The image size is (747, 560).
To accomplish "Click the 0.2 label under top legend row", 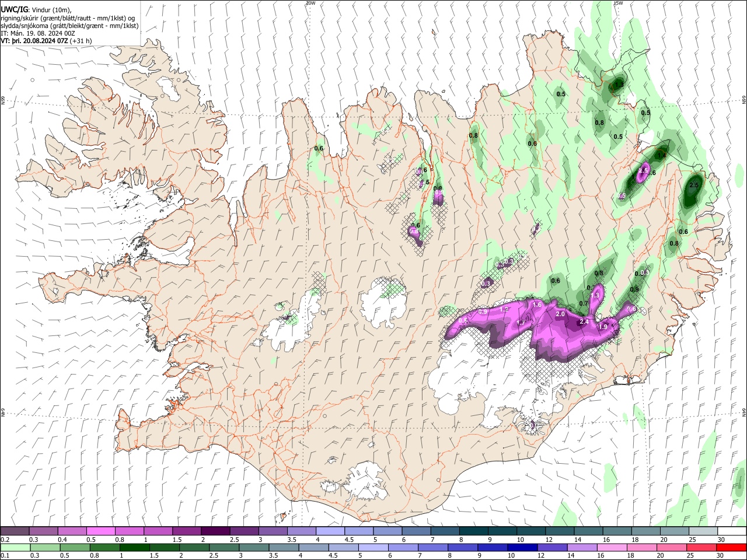I will click(x=5, y=540).
